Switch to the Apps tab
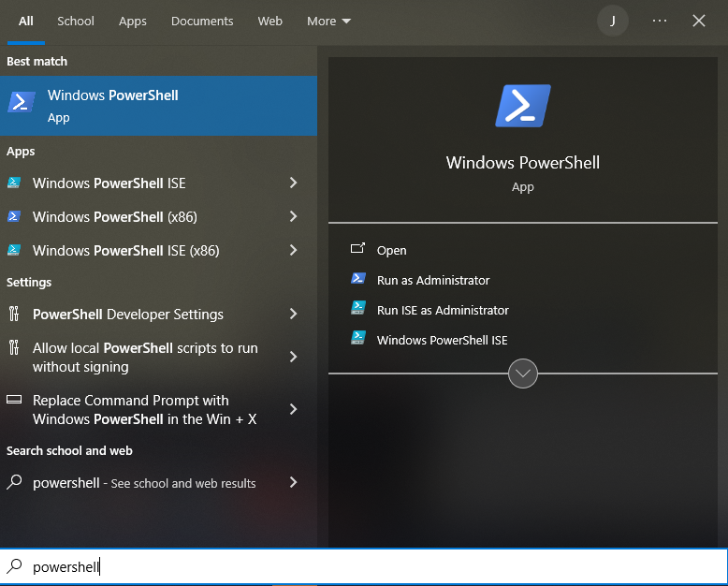Viewport: 728px width, 586px height. [132, 22]
